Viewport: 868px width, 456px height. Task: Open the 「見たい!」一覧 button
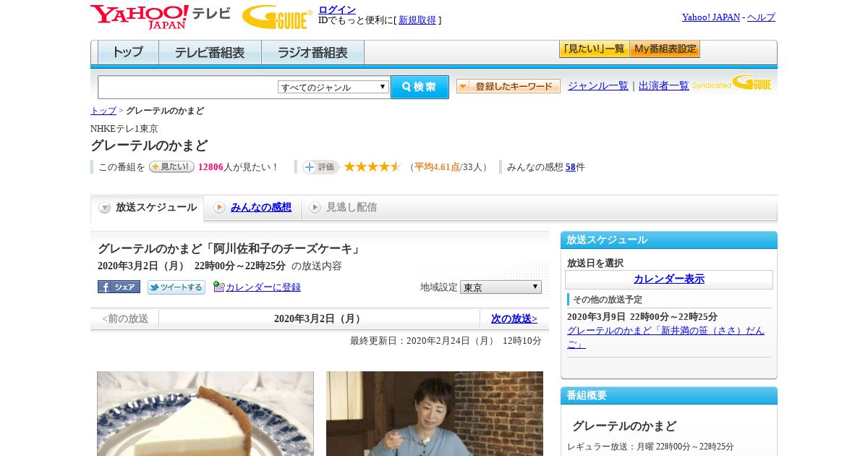(594, 49)
